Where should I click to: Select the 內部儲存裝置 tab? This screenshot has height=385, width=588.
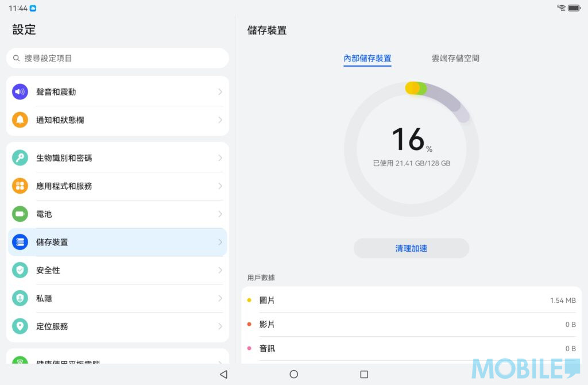[367, 58]
